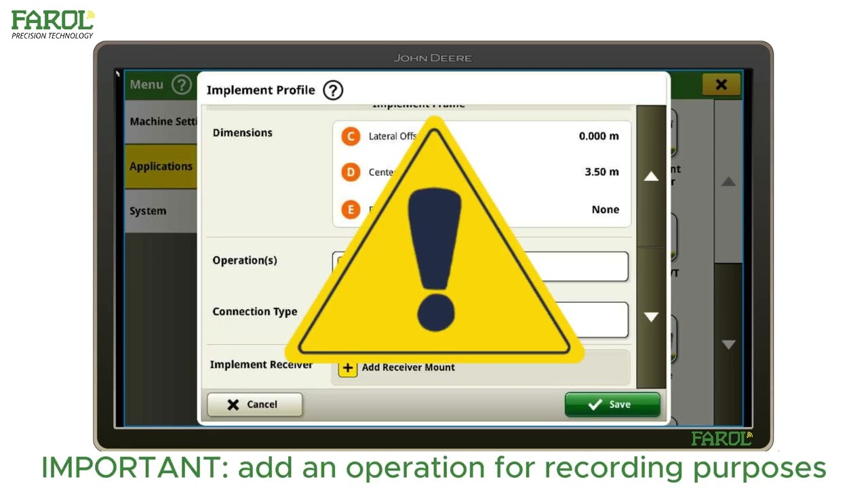
Task: Click the plus icon for Add Receiver Mount
Action: pyautogui.click(x=348, y=367)
